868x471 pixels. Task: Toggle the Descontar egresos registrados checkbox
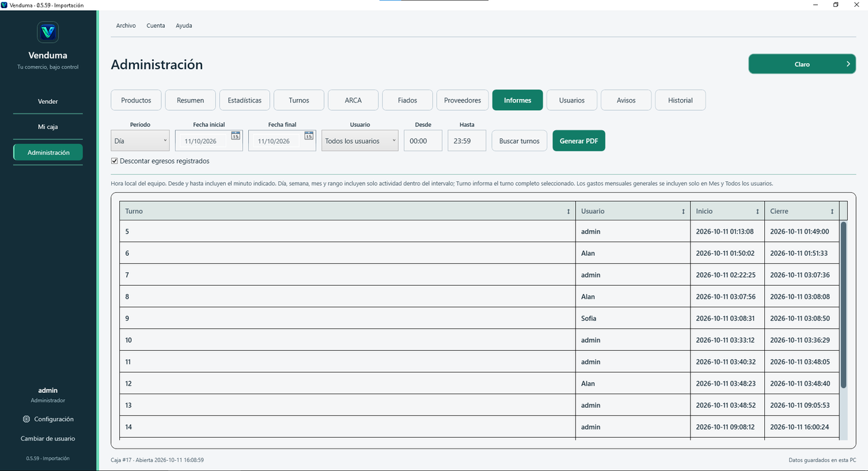pos(115,162)
